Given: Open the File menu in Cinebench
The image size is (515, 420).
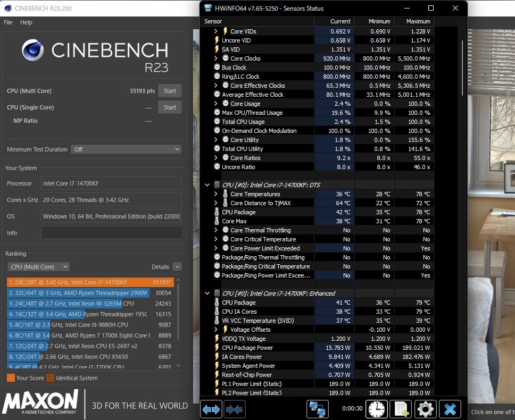Looking at the screenshot, I should click(7, 22).
